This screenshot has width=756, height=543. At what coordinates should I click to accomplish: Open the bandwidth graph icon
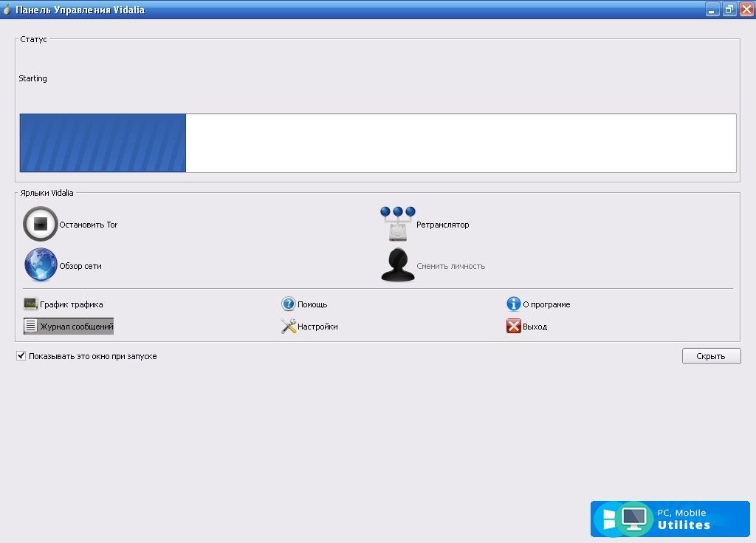30,304
